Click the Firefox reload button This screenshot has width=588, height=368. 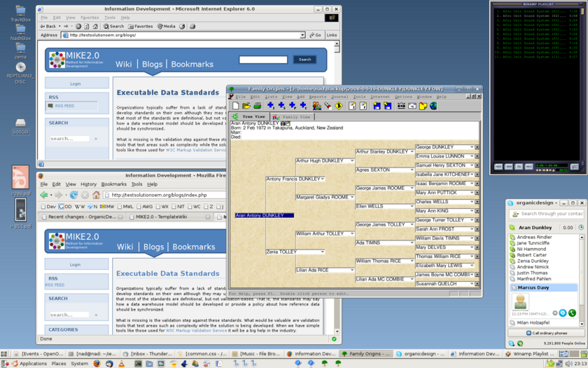[74, 195]
